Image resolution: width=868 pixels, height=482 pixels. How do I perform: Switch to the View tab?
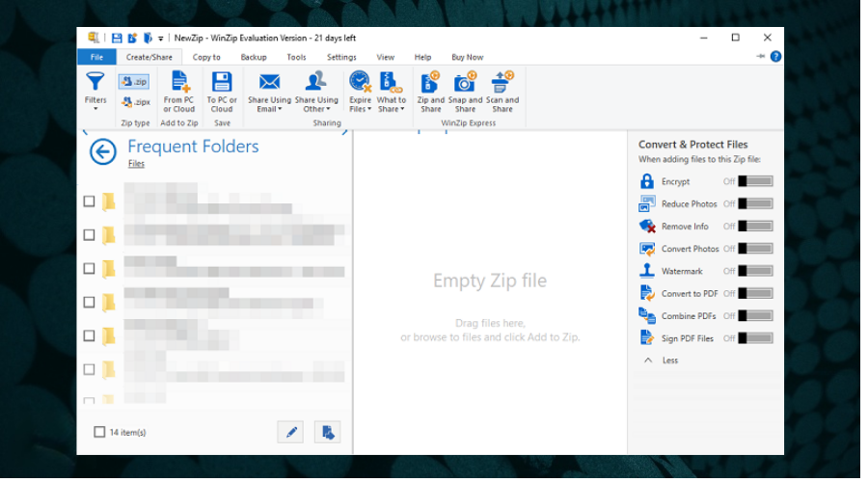pos(385,57)
